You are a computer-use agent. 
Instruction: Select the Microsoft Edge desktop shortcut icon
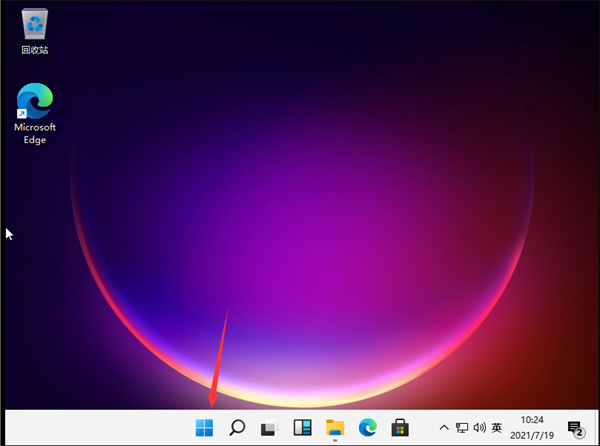(35, 101)
